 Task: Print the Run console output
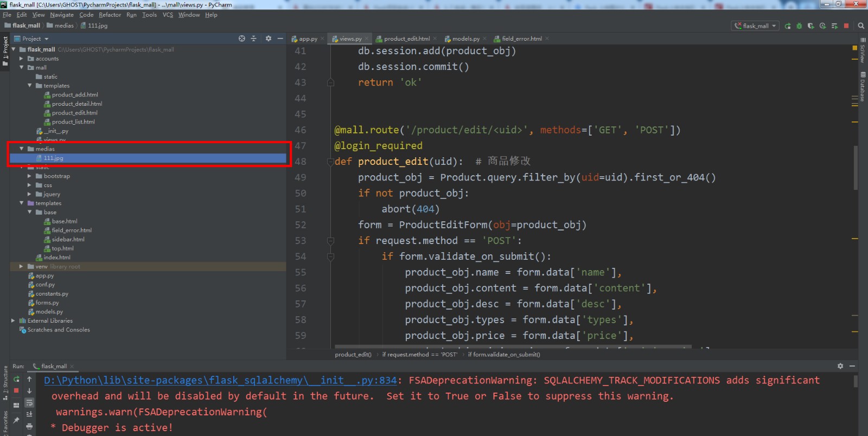[x=29, y=426]
